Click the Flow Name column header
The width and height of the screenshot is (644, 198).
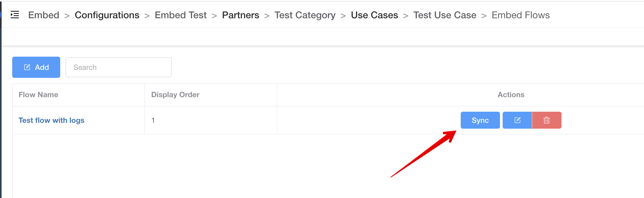click(38, 95)
